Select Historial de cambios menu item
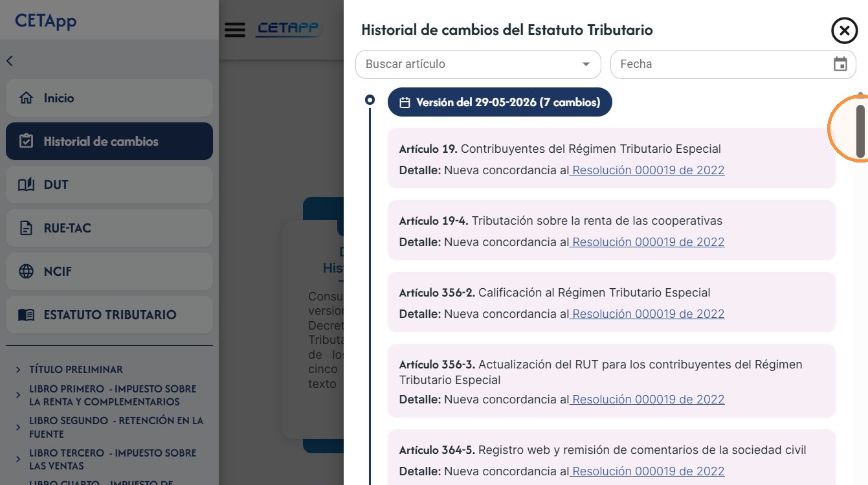 pos(109,141)
